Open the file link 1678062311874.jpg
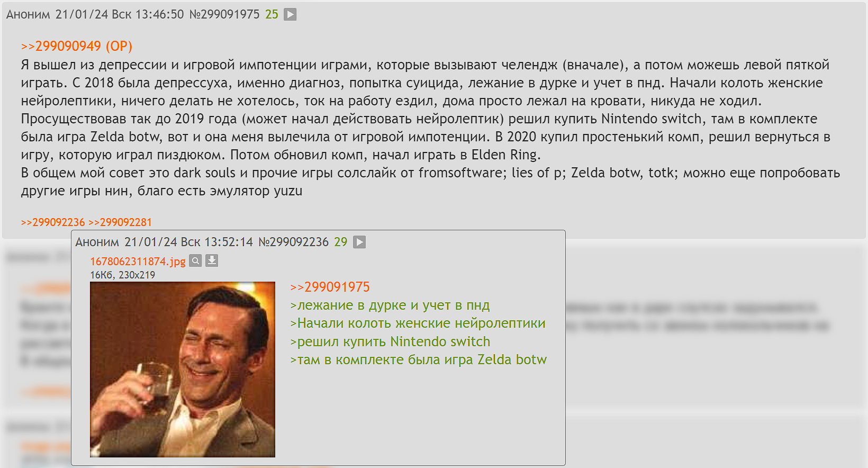Screen dimensions: 868x468 [138, 261]
